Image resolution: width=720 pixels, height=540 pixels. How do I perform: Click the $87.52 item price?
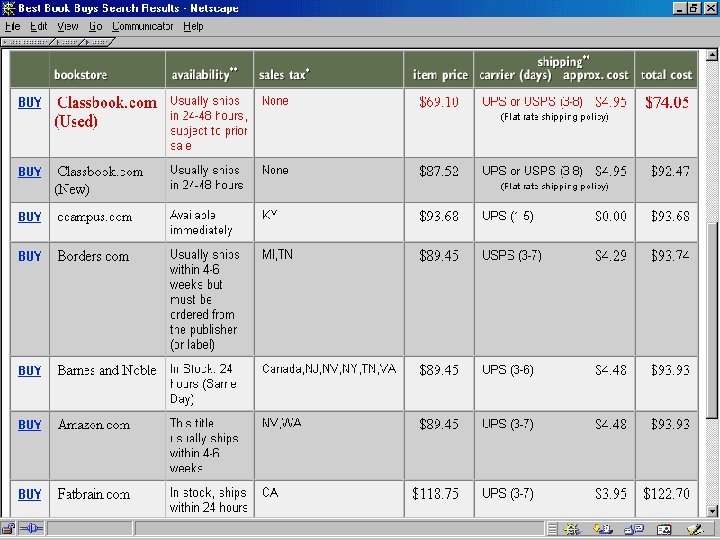(x=439, y=172)
